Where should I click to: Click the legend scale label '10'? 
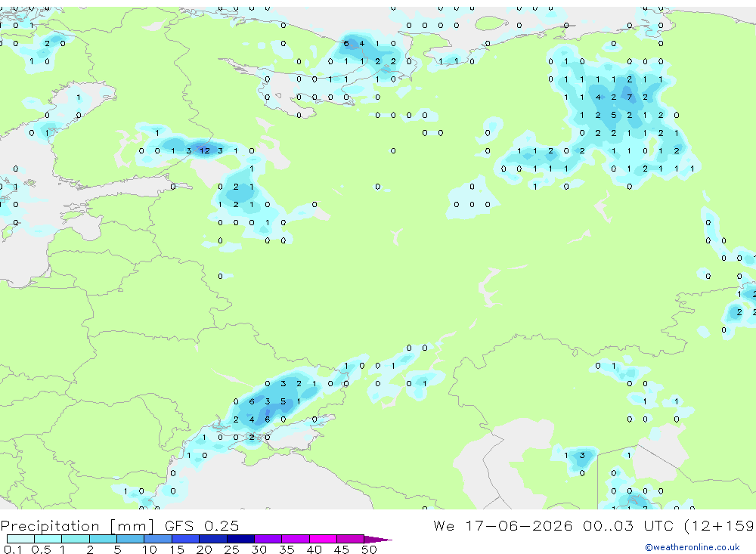click(149, 549)
